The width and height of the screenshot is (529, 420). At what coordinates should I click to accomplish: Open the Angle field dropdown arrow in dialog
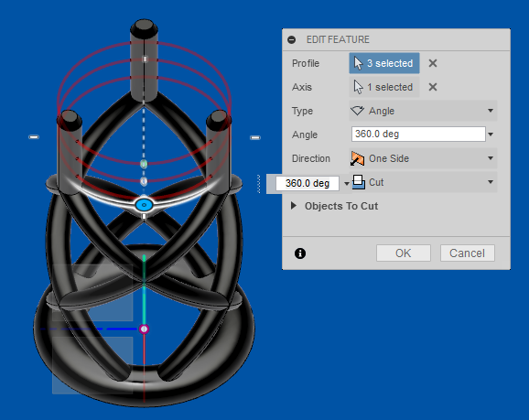[491, 135]
